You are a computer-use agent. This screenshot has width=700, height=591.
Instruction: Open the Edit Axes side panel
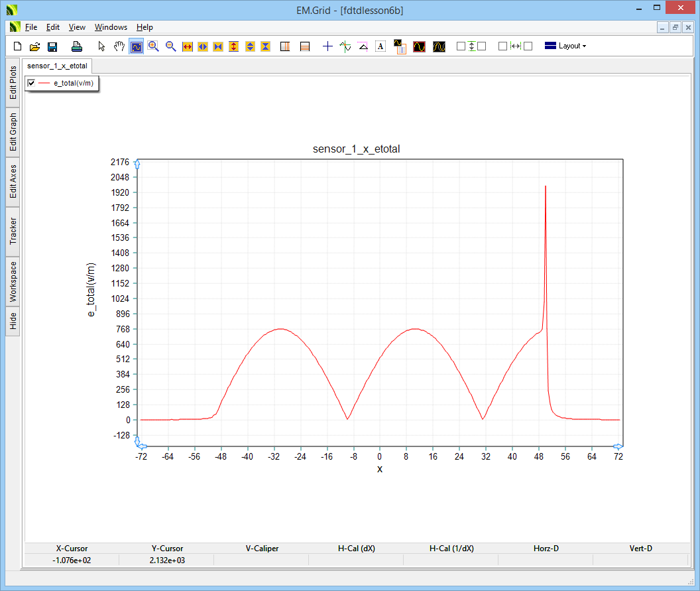tap(13, 182)
